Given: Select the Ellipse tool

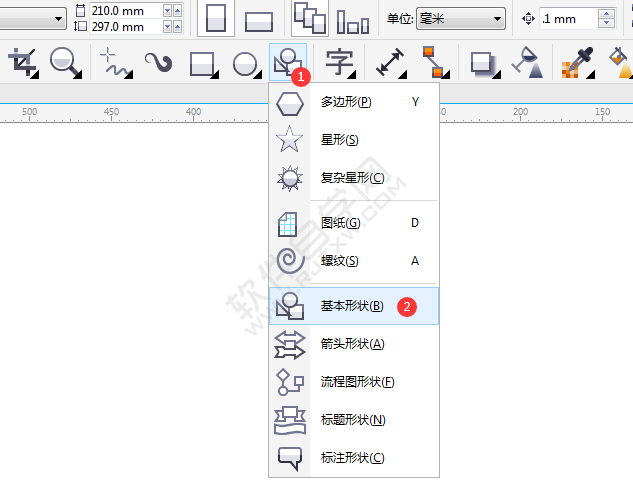Looking at the screenshot, I should [247, 64].
